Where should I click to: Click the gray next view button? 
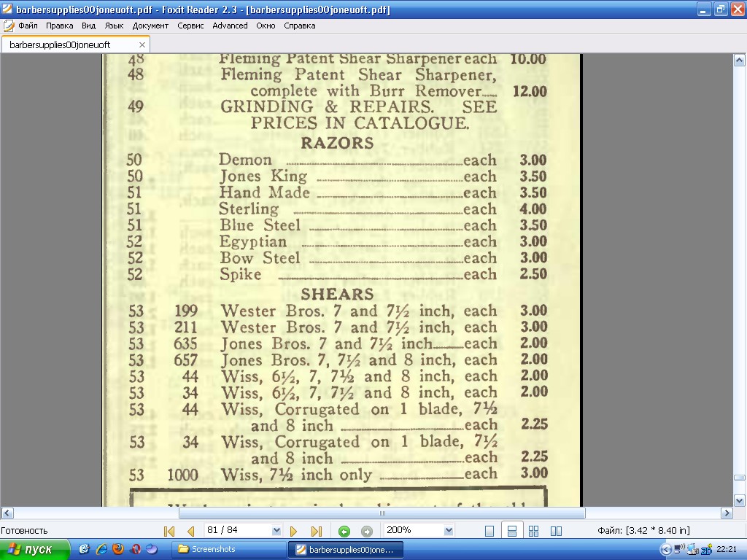pos(367,532)
